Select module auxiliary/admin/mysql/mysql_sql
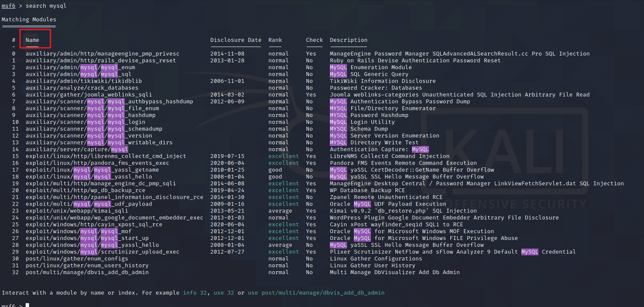The image size is (644, 307). pyautogui.click(x=79, y=74)
